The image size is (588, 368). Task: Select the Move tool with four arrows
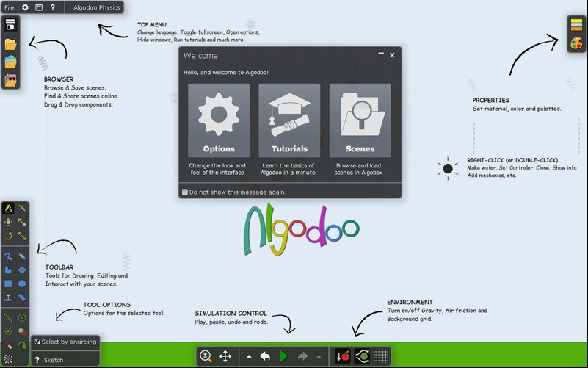[8, 222]
